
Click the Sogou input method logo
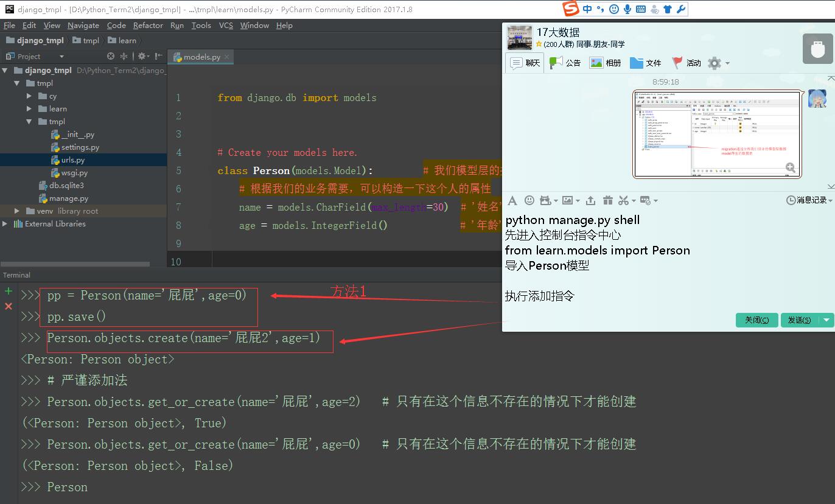pyautogui.click(x=571, y=9)
